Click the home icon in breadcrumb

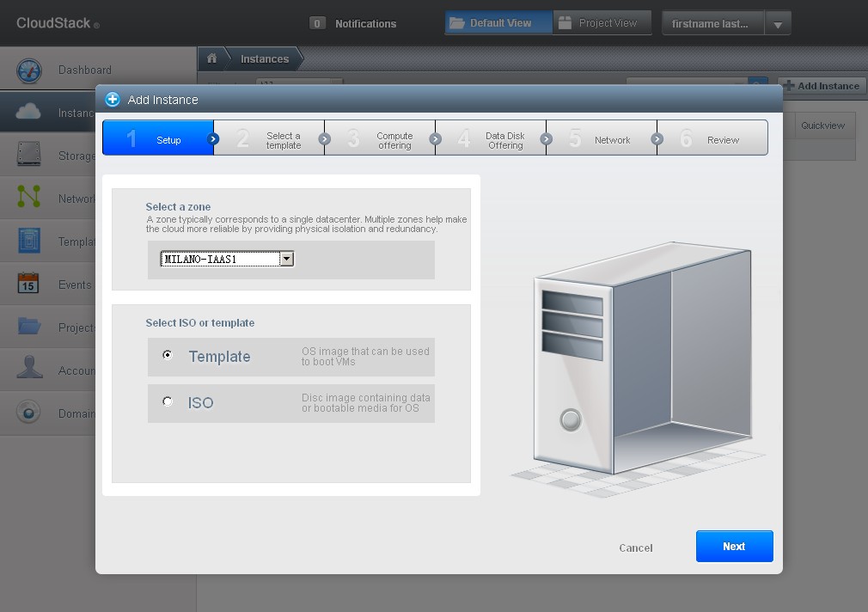click(x=211, y=58)
